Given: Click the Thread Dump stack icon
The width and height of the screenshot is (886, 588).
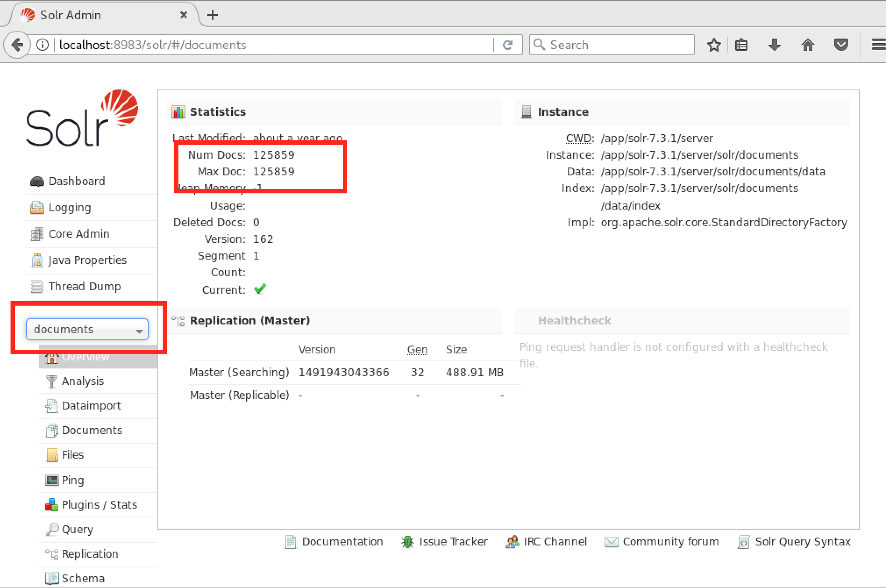Looking at the screenshot, I should tap(37, 286).
